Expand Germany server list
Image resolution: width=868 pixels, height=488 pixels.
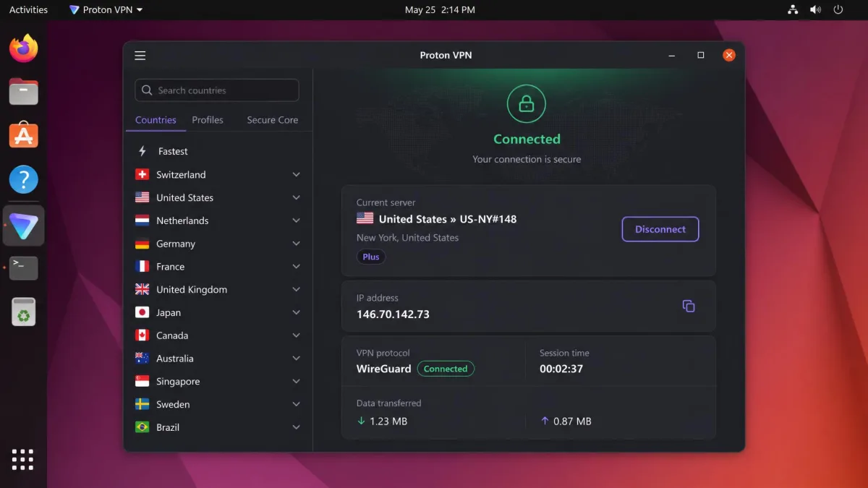pos(296,244)
